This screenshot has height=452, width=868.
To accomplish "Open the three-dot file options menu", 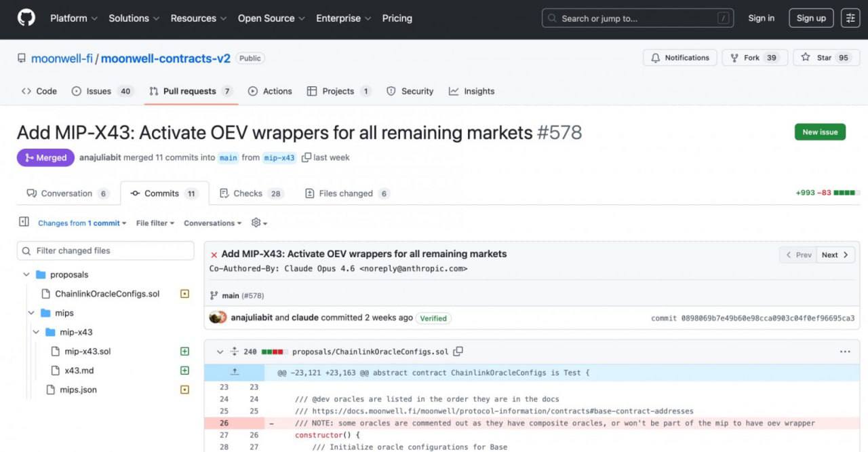I will pyautogui.click(x=844, y=352).
